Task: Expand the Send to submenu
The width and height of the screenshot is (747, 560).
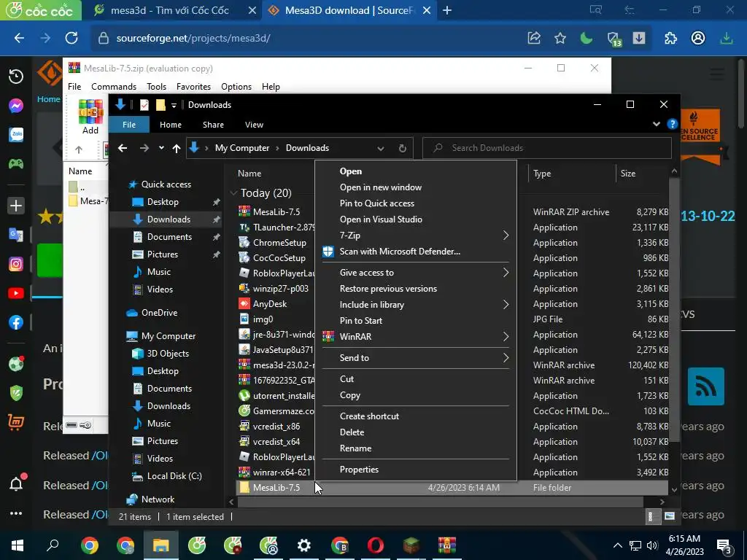Action: [x=415, y=357]
